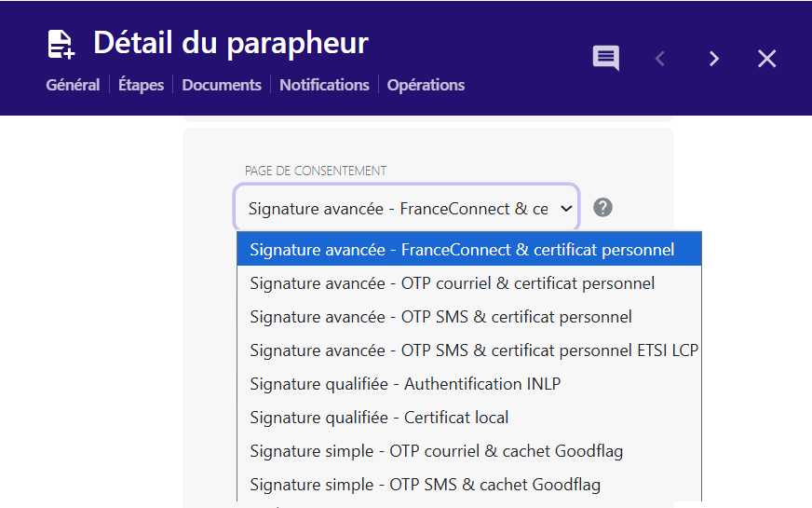
Task: Select Signature qualifiée - Authentification INLP
Action: pyautogui.click(x=405, y=384)
